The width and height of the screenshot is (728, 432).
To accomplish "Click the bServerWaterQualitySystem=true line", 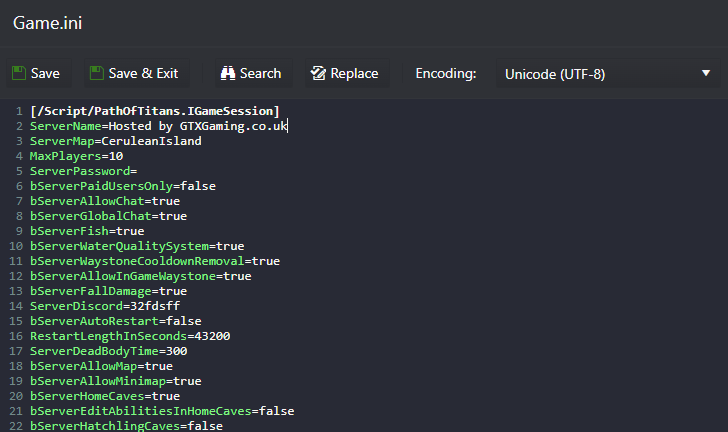I will [x=137, y=246].
